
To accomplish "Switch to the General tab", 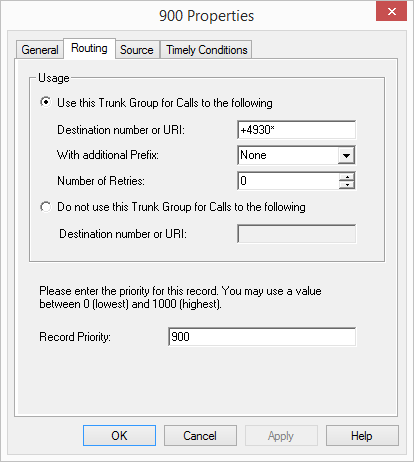I will tap(40, 50).
